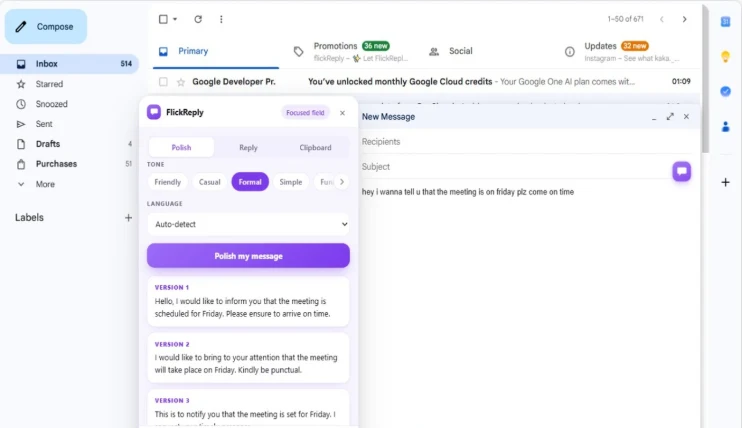Select the Clipboard tab in FlickReply
The height and width of the screenshot is (428, 742).
[315, 147]
